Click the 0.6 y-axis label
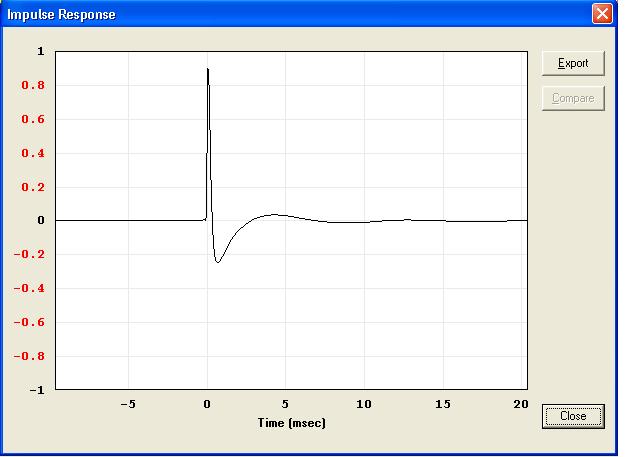This screenshot has height=457, width=640. click(33, 119)
